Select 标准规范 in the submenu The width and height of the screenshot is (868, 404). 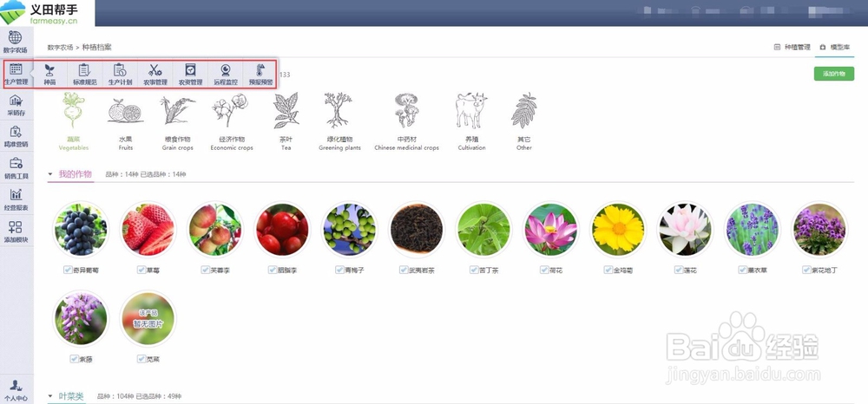coord(85,74)
